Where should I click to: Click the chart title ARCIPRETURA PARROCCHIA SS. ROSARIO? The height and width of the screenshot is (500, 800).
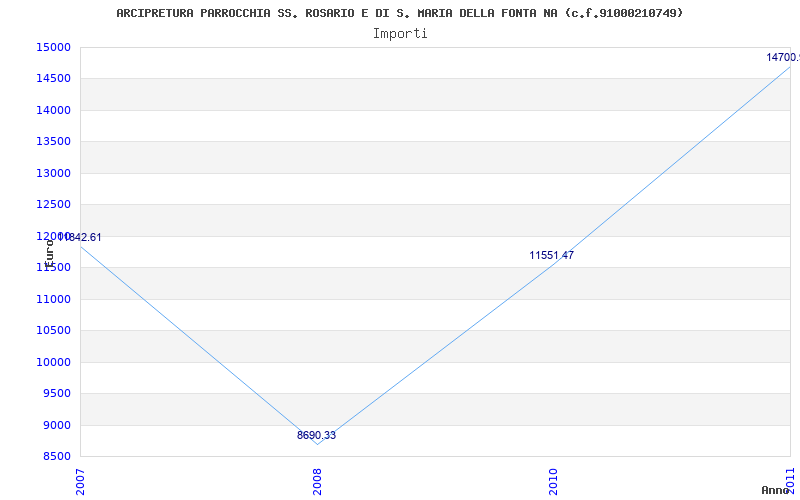pyautogui.click(x=399, y=13)
